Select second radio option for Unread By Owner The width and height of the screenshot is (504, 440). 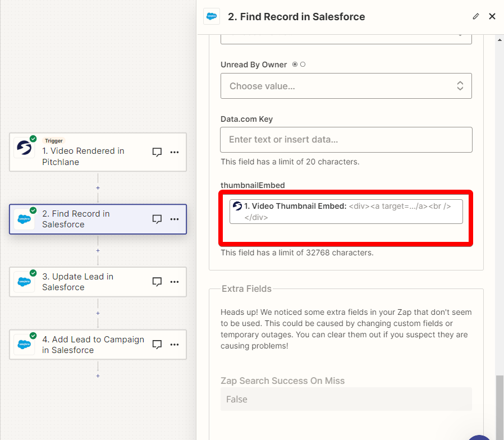[303, 65]
